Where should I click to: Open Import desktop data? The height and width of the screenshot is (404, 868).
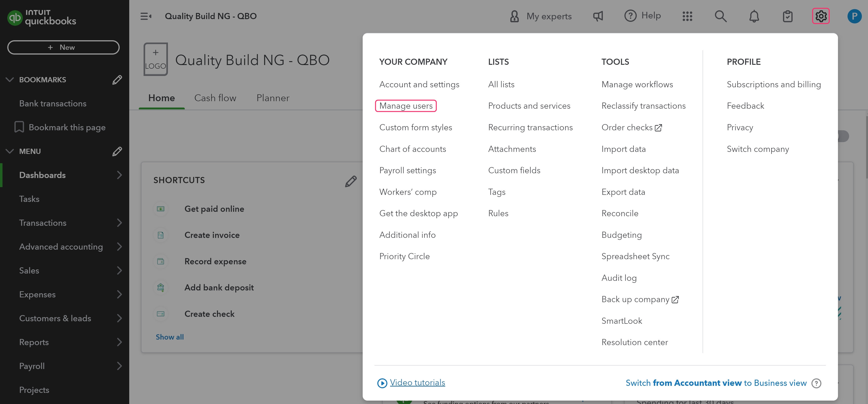pos(640,170)
